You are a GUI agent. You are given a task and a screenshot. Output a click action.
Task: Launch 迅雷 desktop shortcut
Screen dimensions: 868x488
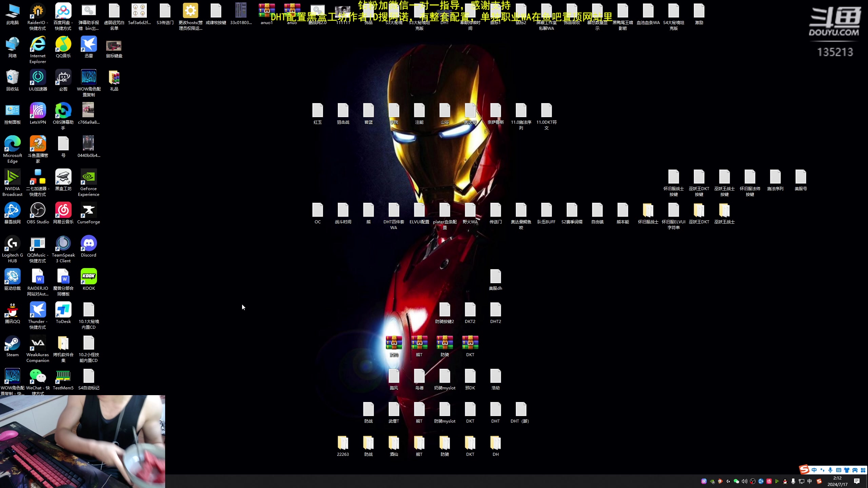point(89,47)
